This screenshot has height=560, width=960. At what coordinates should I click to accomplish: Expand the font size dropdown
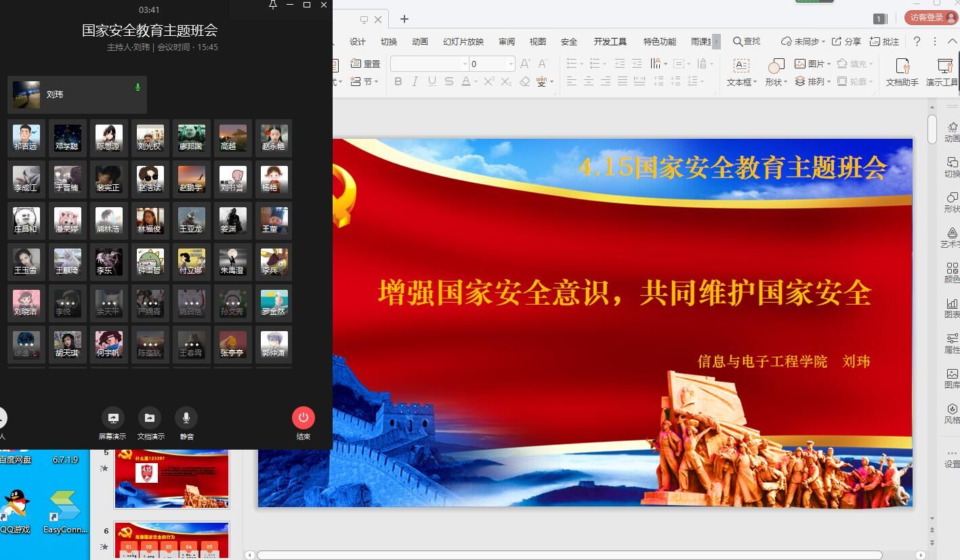(x=510, y=64)
